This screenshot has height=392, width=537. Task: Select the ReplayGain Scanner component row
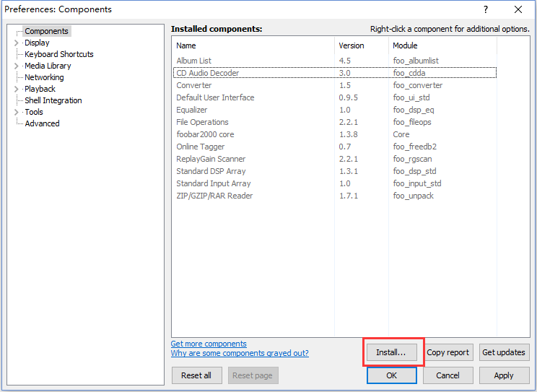335,159
